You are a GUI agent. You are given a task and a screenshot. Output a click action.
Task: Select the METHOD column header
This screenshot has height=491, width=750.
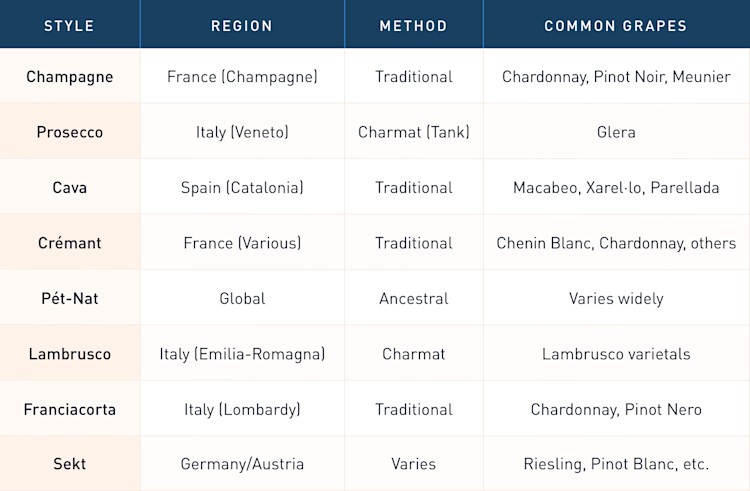[414, 25]
